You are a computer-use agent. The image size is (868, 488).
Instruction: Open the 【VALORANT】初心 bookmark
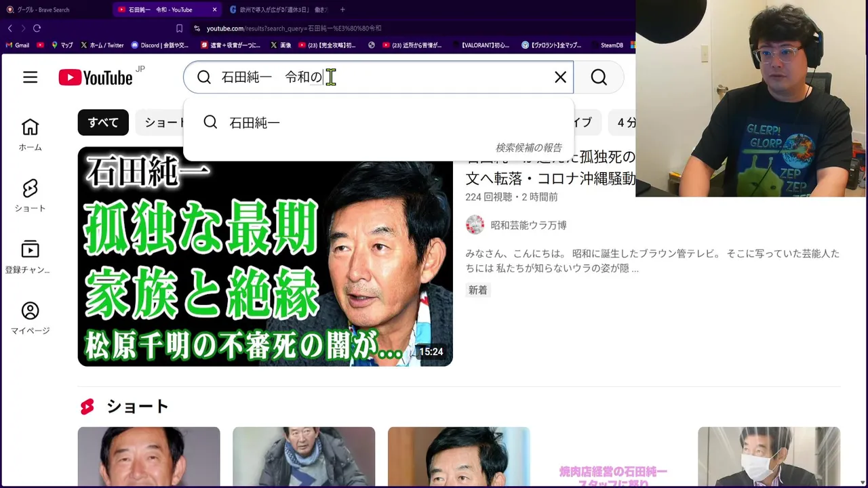tap(480, 45)
